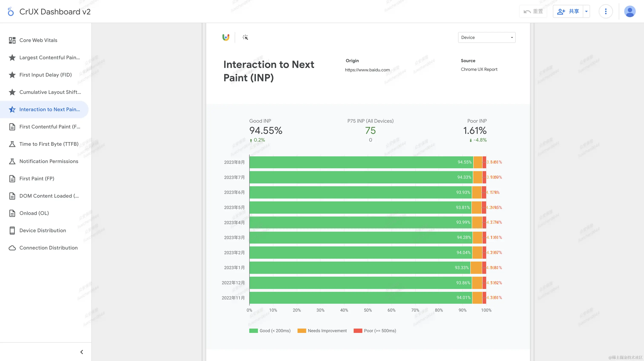Click the phone icon for Device Distribution

pyautogui.click(x=12, y=230)
